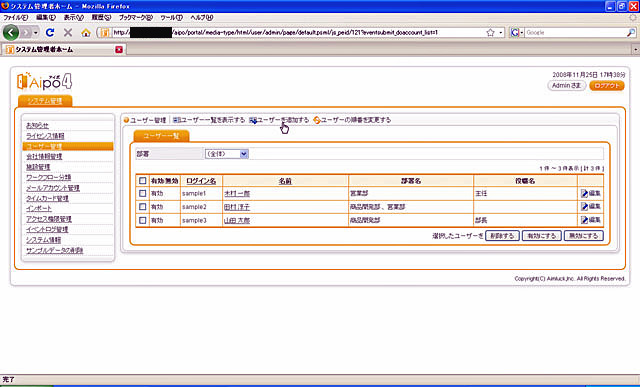Click the search magnifier icon
The width and height of the screenshot is (640, 387).
point(631,33)
